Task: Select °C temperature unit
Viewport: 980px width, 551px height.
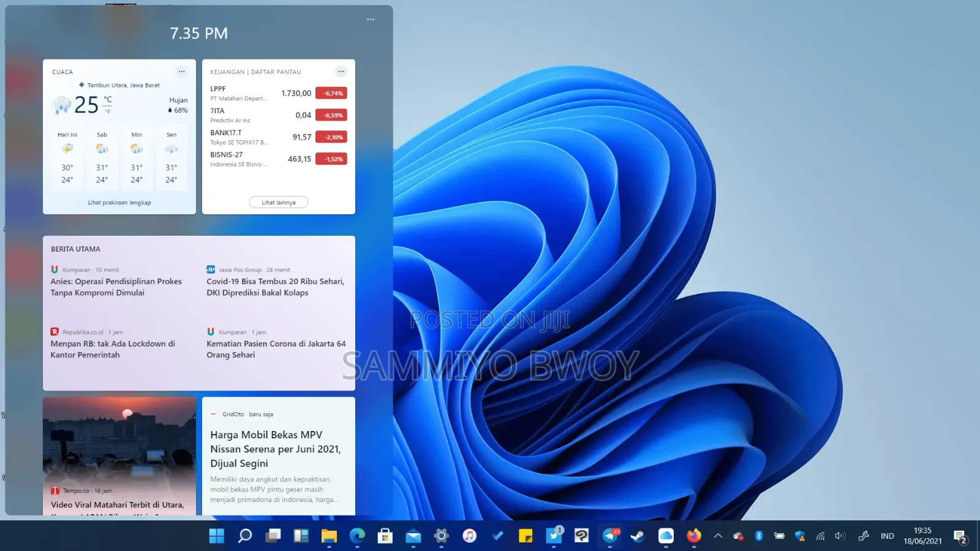Action: (108, 99)
